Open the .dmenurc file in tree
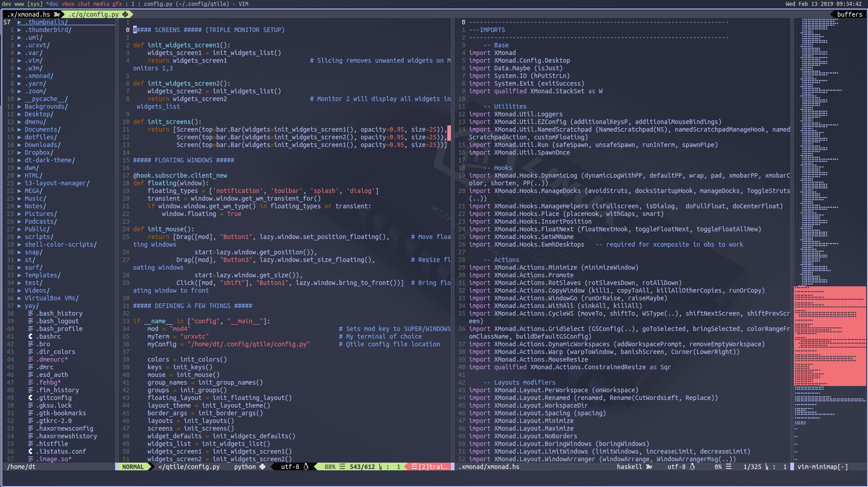This screenshot has width=868, height=487. (x=51, y=359)
